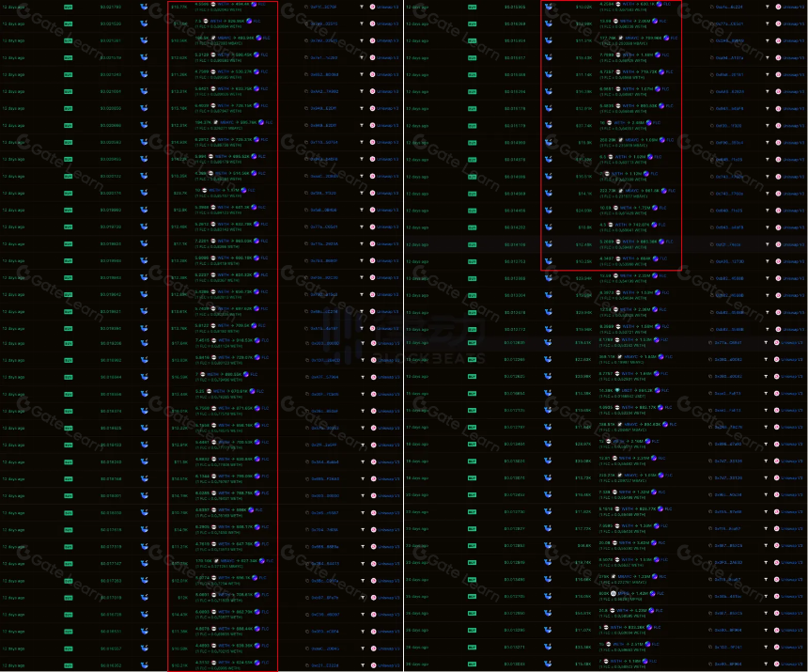Copy maker address in 4.2584 WETH → 630.1K row
The width and height of the screenshot is (808, 672).
point(711,7)
